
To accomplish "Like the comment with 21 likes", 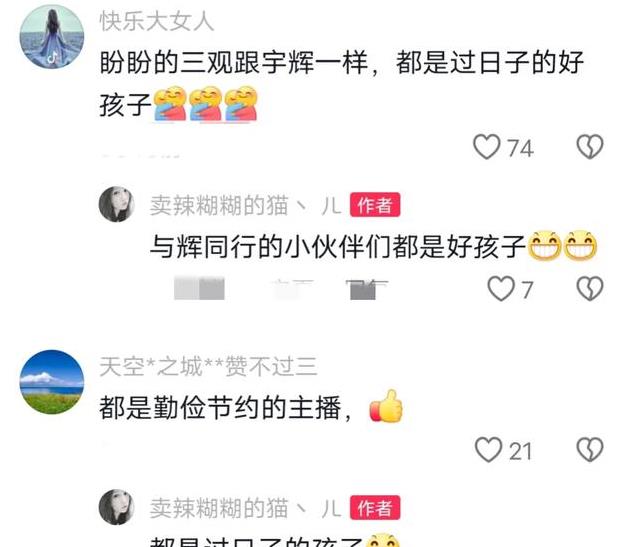I will [488, 450].
